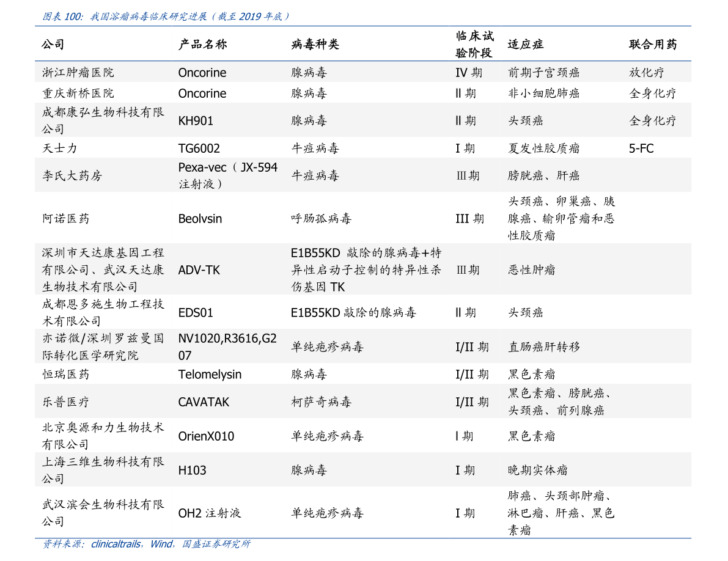Click the product name 'OrienX010'
The height and width of the screenshot is (561, 728).
click(206, 436)
